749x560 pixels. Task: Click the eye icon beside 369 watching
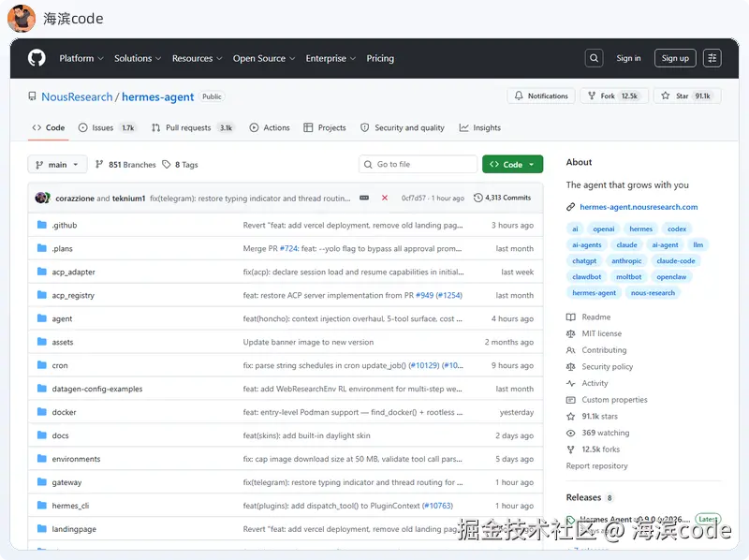pos(571,433)
